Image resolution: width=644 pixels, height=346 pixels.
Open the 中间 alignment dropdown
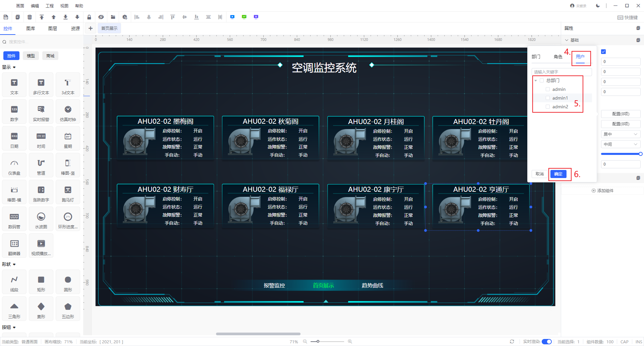pos(621,144)
